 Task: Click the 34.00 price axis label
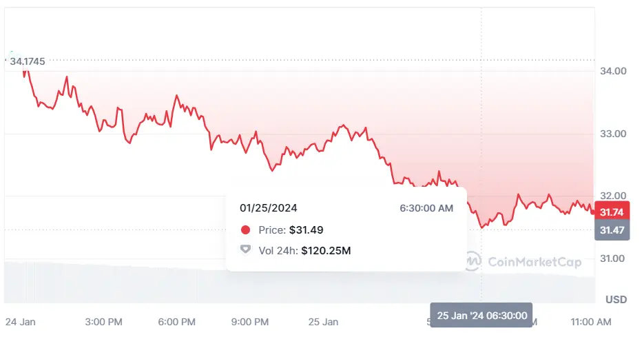(613, 71)
